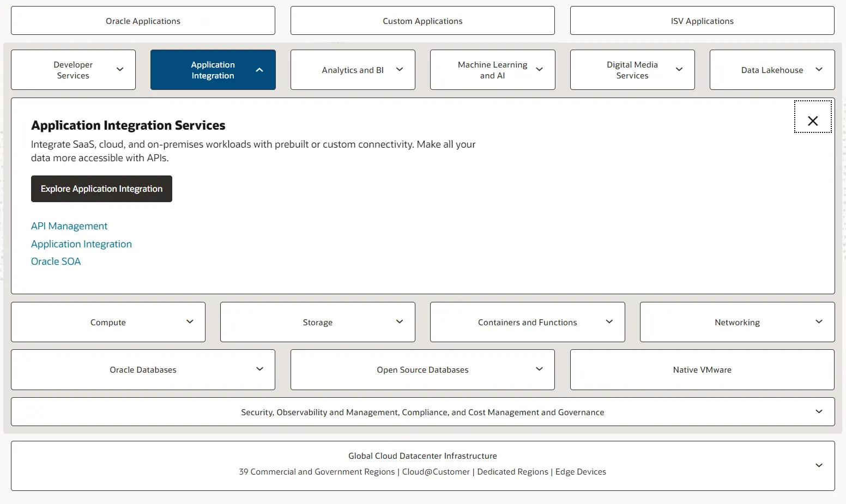Click Open Source Databases label

click(422, 370)
